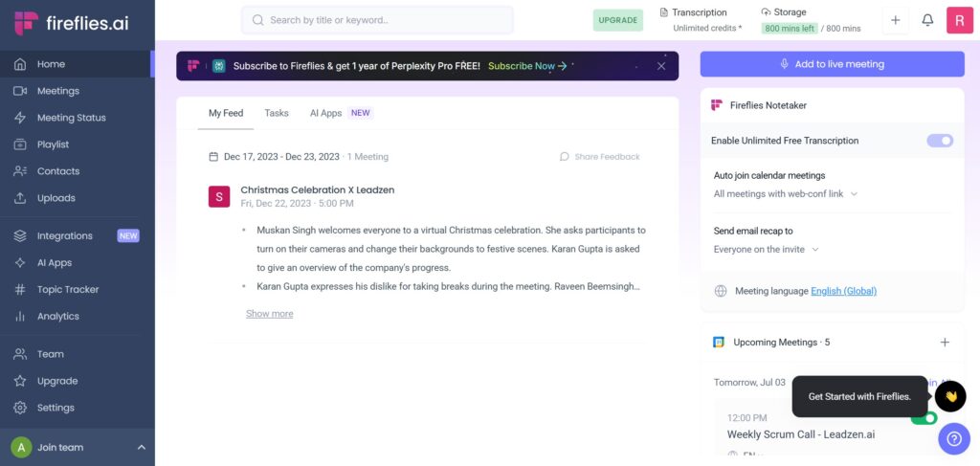Click the 800 mins left badge
Screen dimensions: 980x466
coord(789,28)
